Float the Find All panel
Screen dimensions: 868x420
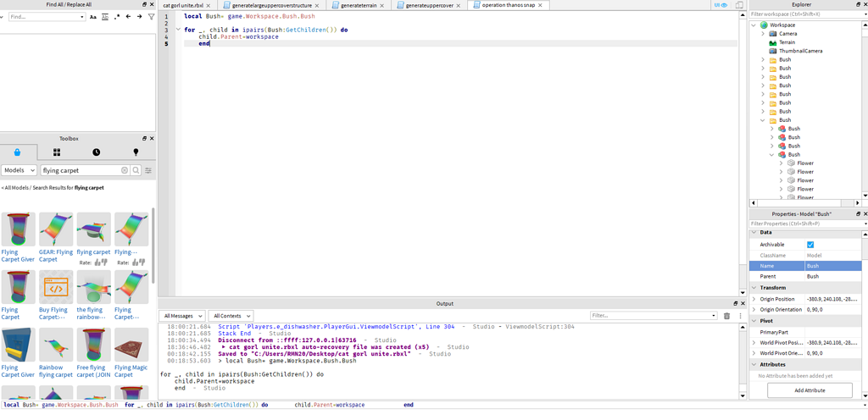coord(144,4)
